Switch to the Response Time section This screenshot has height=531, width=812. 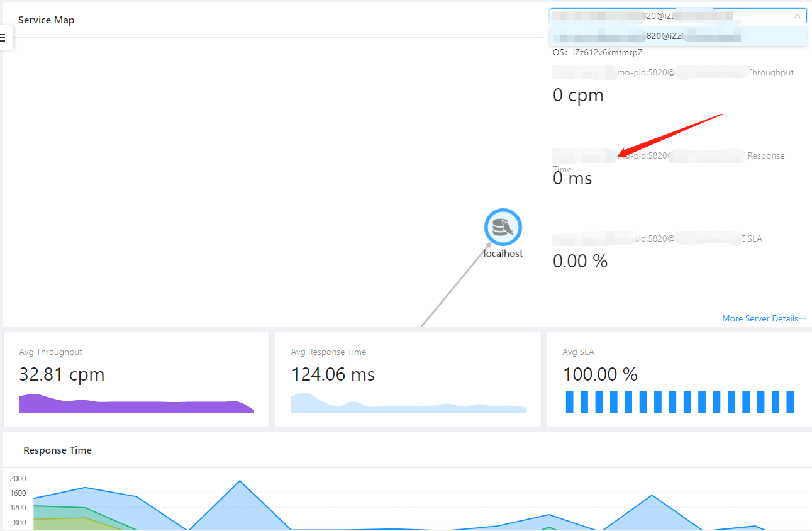coord(57,450)
